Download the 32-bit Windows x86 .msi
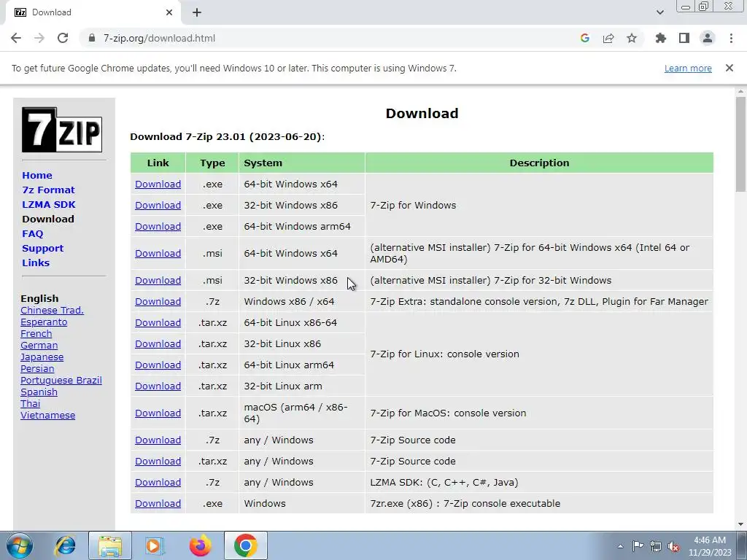 coord(158,281)
